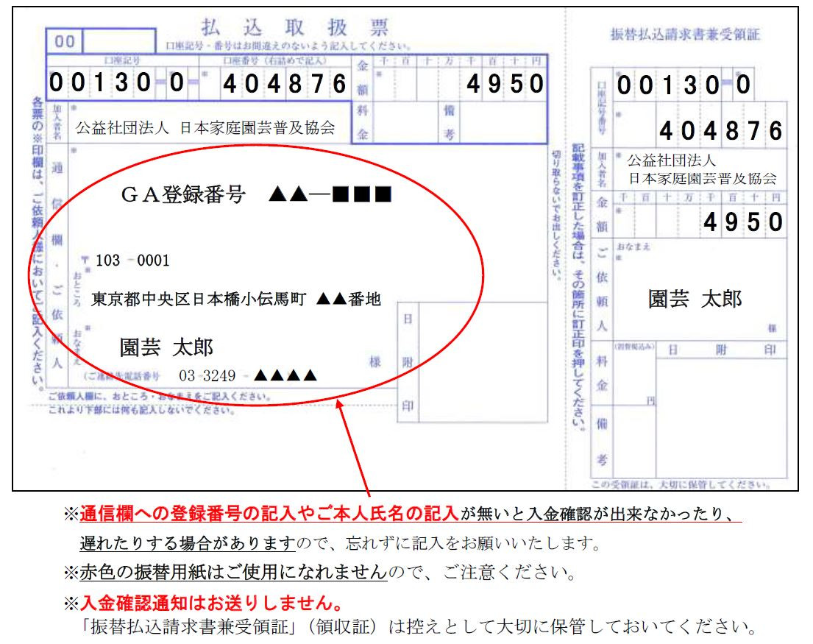Click the red notice 入金確認通知はお送りしません。
Image resolution: width=813 pixels, height=644 pixels.
(x=212, y=603)
